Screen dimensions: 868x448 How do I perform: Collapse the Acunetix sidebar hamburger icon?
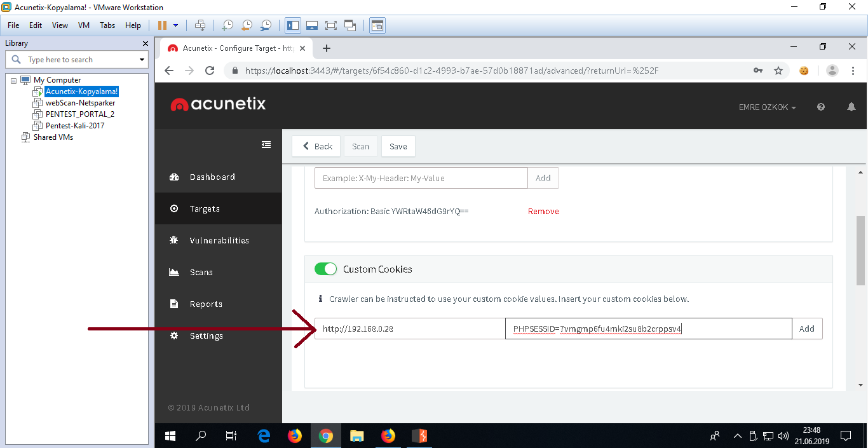click(x=266, y=145)
